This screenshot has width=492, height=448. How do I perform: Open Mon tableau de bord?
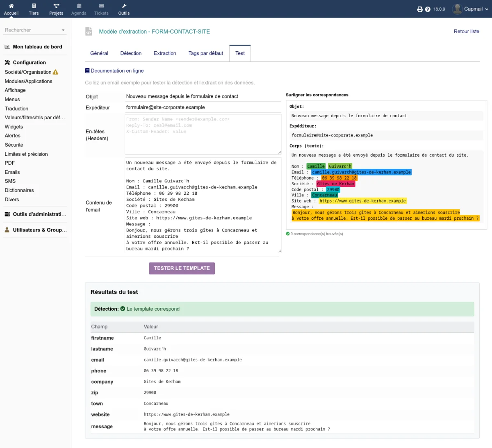(x=38, y=47)
